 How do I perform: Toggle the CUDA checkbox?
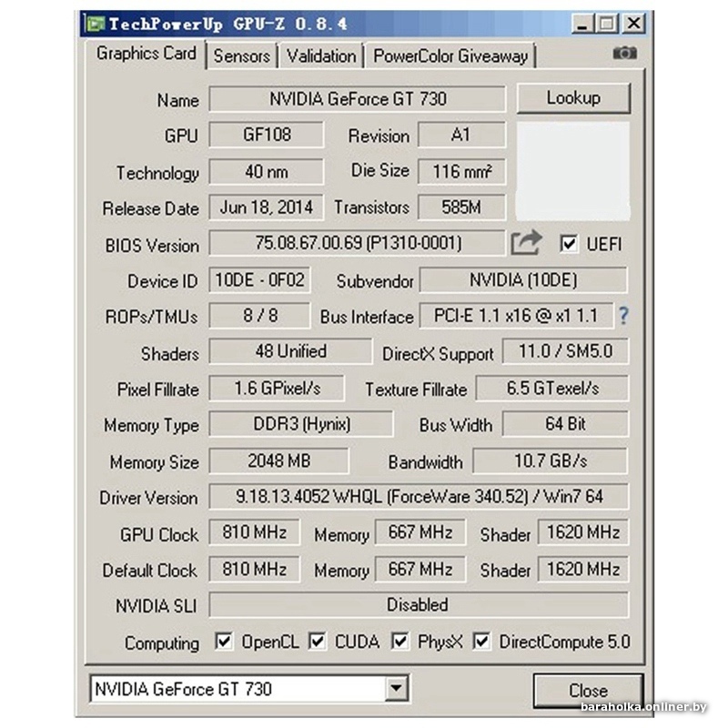coord(318,642)
